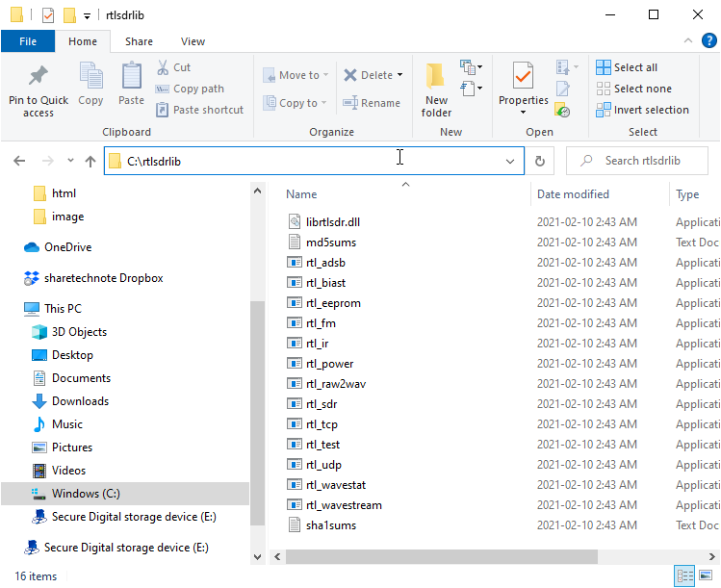The width and height of the screenshot is (721, 588).
Task: Open the File menu tab
Action: [x=28, y=41]
